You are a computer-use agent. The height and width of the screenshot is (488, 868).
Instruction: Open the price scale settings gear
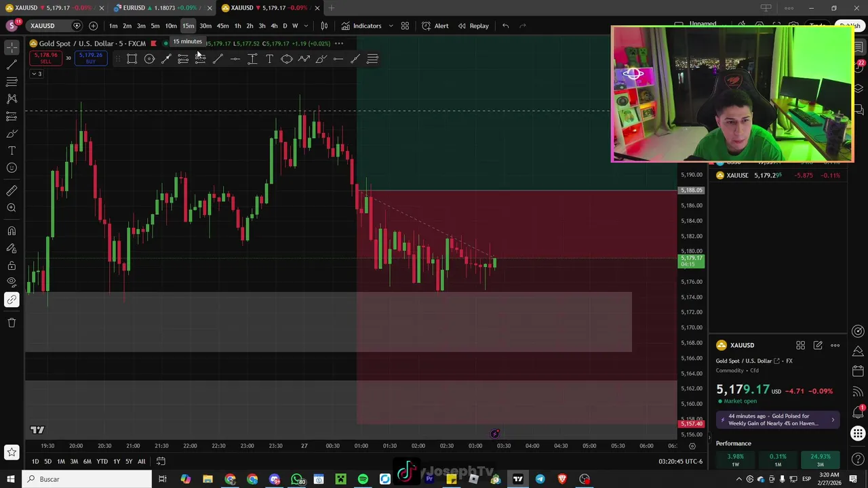(x=692, y=446)
